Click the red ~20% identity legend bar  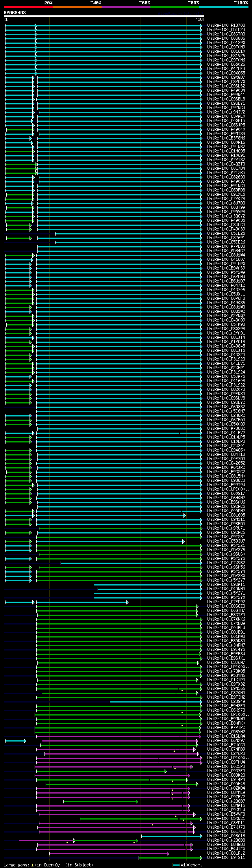coord(28,7)
